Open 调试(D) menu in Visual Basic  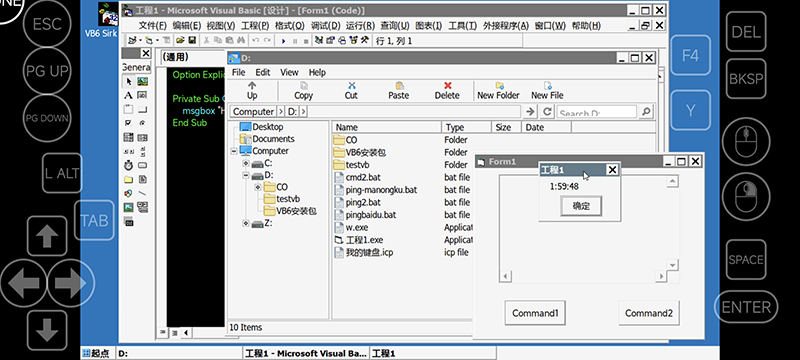click(326, 25)
